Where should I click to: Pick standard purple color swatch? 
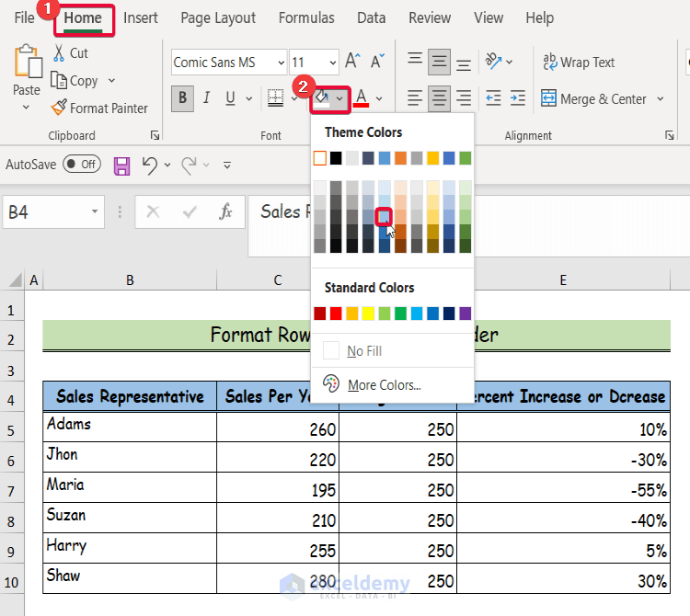click(466, 314)
